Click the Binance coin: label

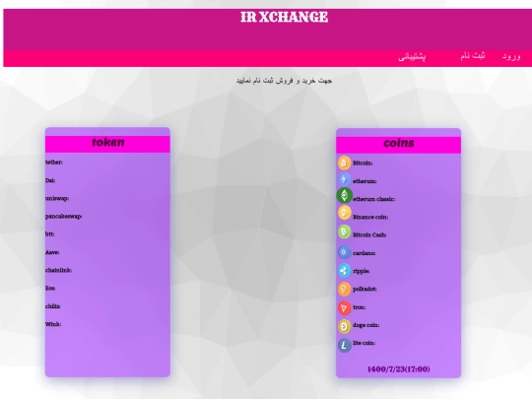point(370,217)
